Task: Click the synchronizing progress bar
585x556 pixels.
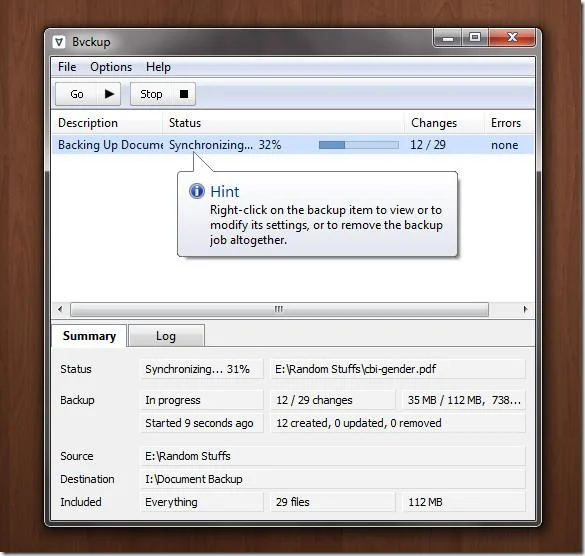Action: pos(359,145)
